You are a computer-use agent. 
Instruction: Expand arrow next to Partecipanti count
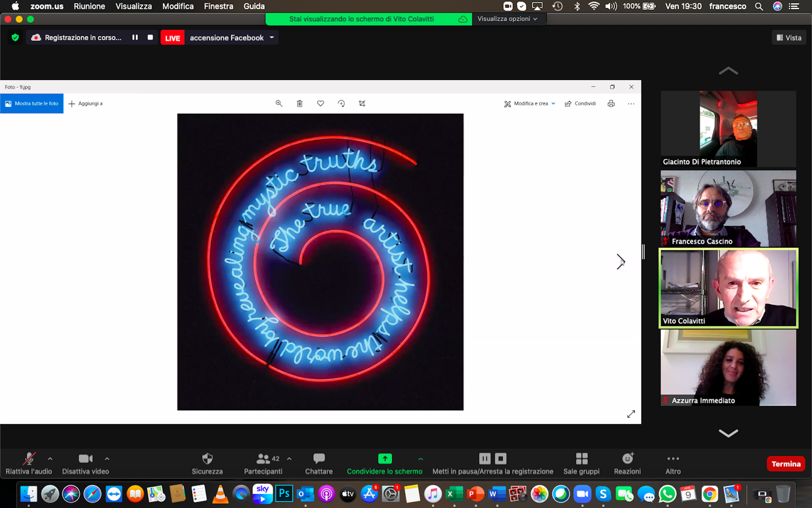[x=289, y=458]
